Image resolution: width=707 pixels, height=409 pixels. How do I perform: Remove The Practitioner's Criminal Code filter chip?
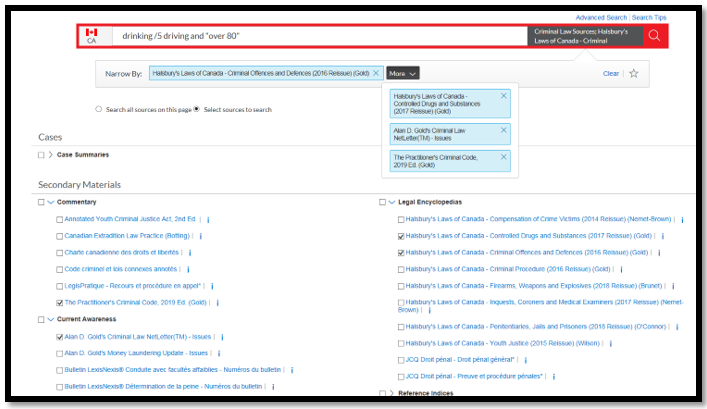point(503,157)
